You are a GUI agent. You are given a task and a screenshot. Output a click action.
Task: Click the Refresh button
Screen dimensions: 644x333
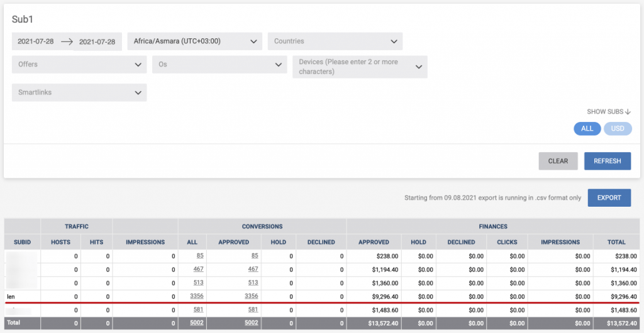[x=607, y=161]
